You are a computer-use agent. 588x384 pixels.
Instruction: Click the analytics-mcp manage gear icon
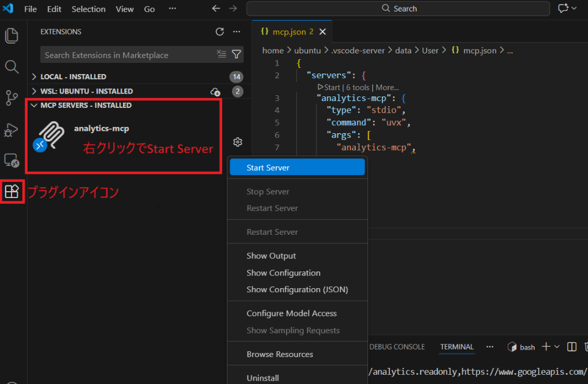pos(238,142)
